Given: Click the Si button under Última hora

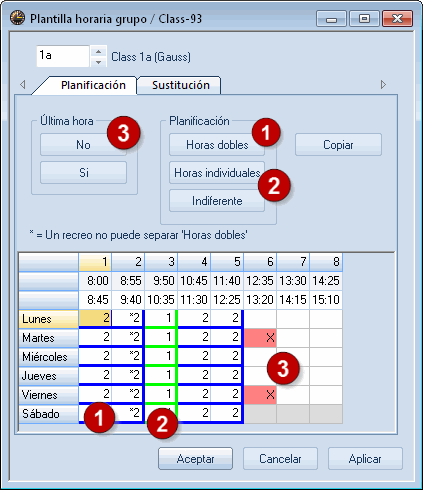Looking at the screenshot, I should tap(83, 173).
